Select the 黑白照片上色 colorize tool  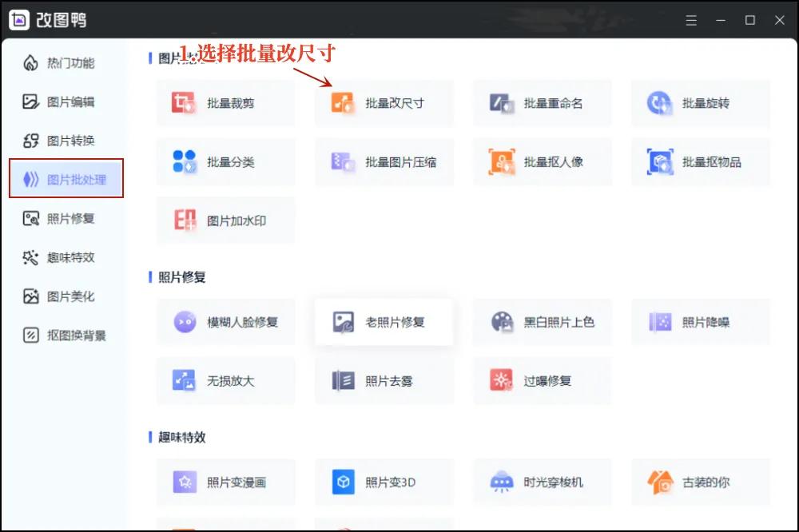pyautogui.click(x=543, y=322)
